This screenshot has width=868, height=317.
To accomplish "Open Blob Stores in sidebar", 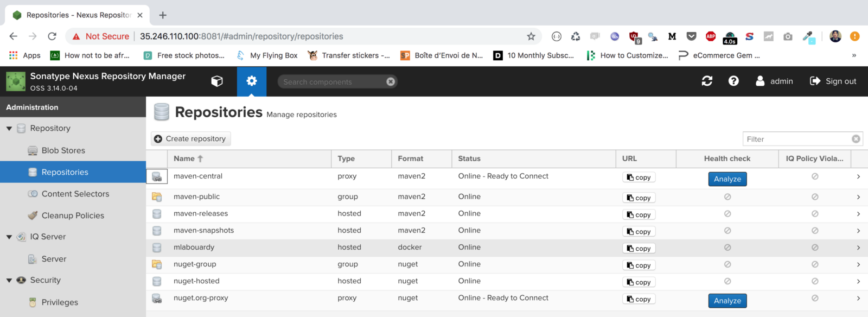I will pos(63,150).
